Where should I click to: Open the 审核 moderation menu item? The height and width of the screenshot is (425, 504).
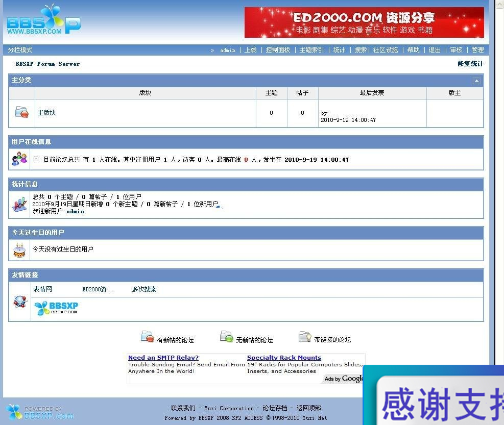click(x=456, y=50)
